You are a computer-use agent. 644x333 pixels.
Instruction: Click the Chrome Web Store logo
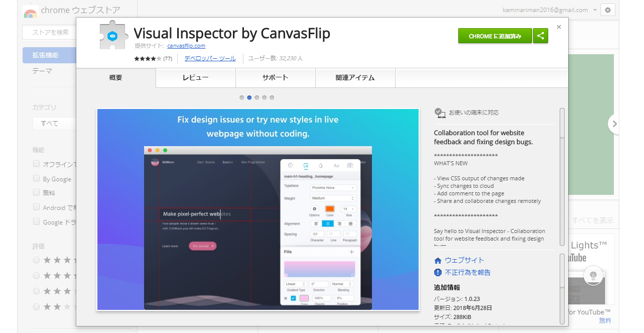click(30, 11)
